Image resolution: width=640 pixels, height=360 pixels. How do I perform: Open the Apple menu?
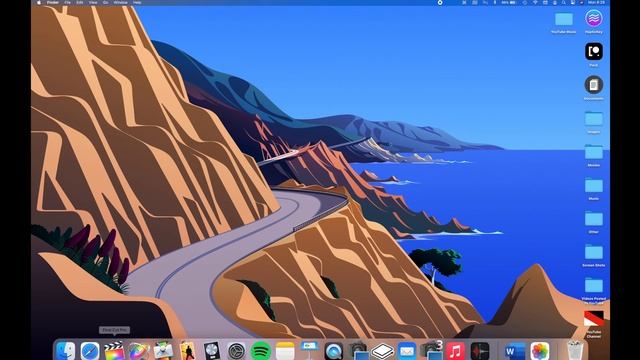pyautogui.click(x=39, y=2)
